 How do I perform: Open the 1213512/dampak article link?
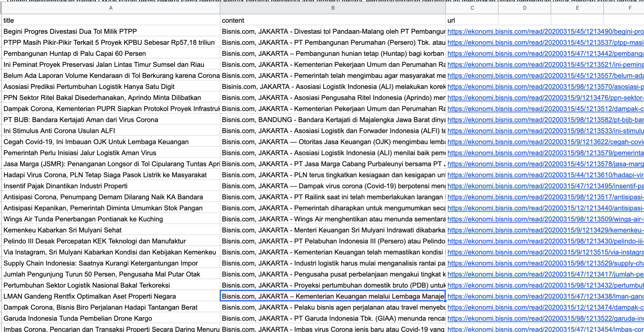(x=546, y=109)
